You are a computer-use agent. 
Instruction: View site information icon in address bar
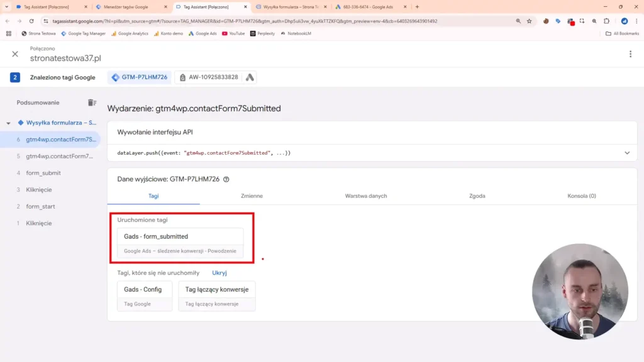(x=45, y=21)
